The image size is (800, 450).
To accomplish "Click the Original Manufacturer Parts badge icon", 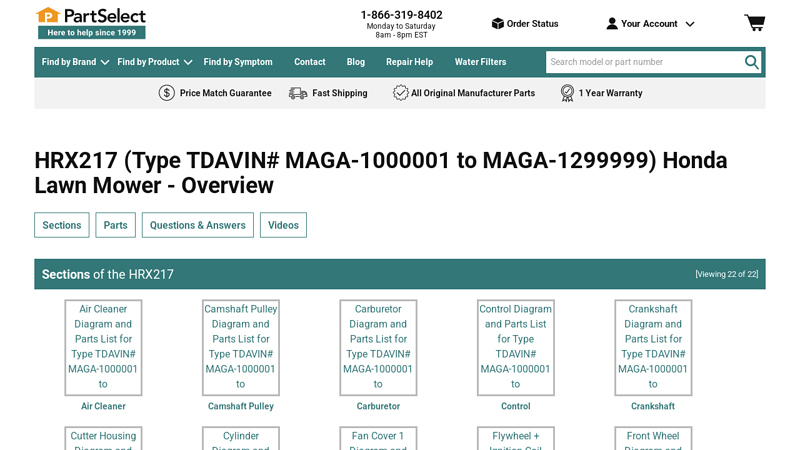I will tap(400, 93).
